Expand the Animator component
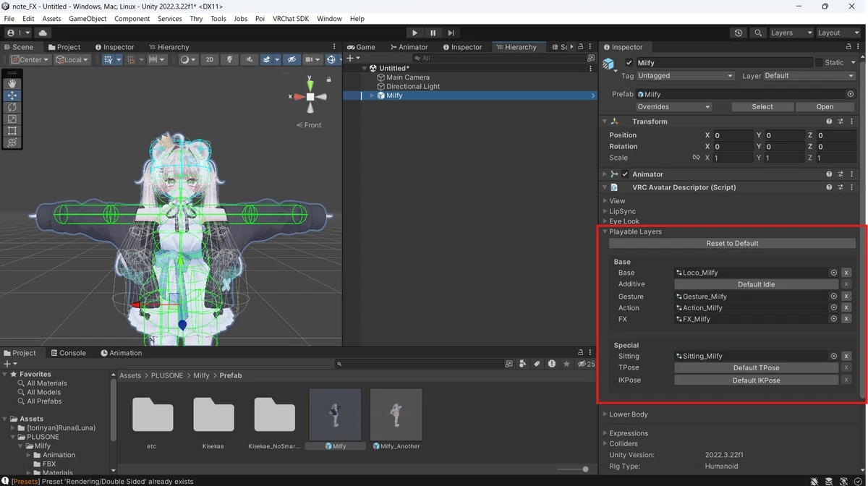Screen dimensions: 868x486 tap(605, 174)
